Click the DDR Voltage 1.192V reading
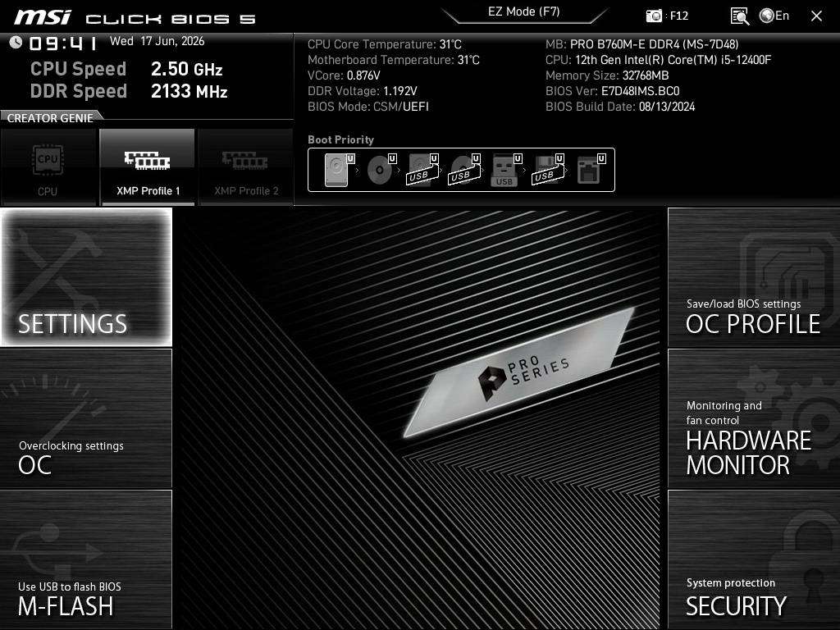Viewport: 840px width, 630px height. [362, 91]
